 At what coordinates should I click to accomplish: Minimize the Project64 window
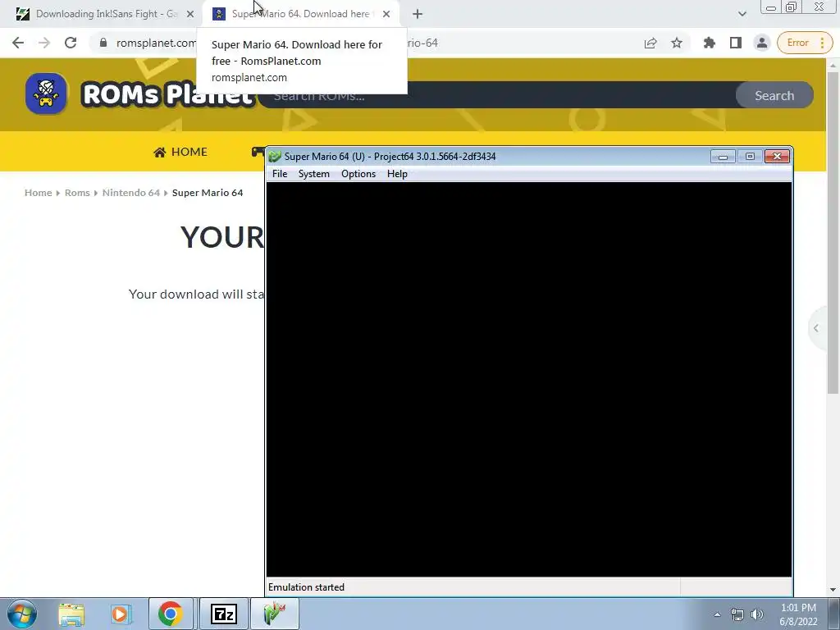tap(723, 157)
